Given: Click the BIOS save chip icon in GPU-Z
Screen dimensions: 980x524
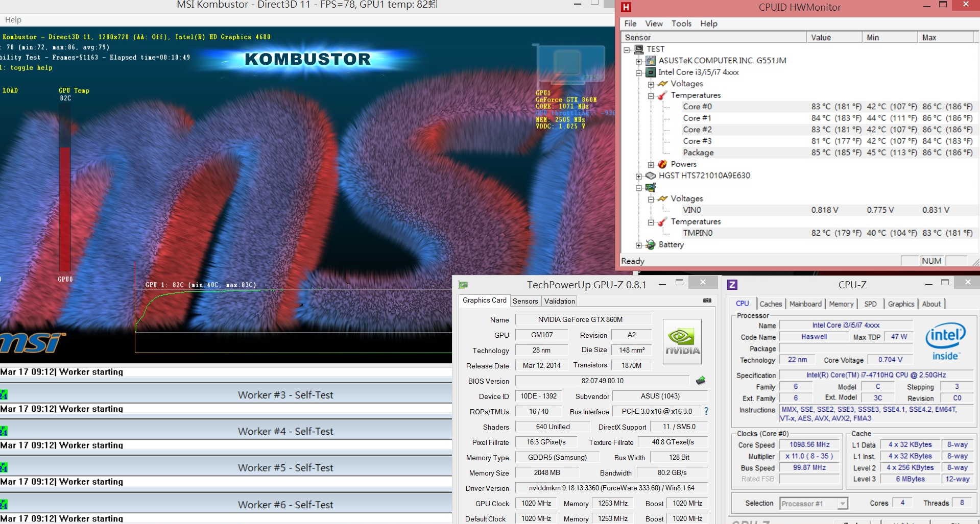Looking at the screenshot, I should coord(701,381).
